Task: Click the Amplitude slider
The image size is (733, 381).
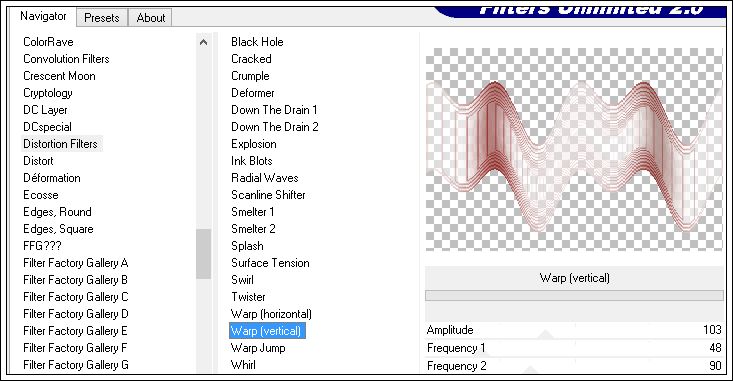Action: (575, 330)
